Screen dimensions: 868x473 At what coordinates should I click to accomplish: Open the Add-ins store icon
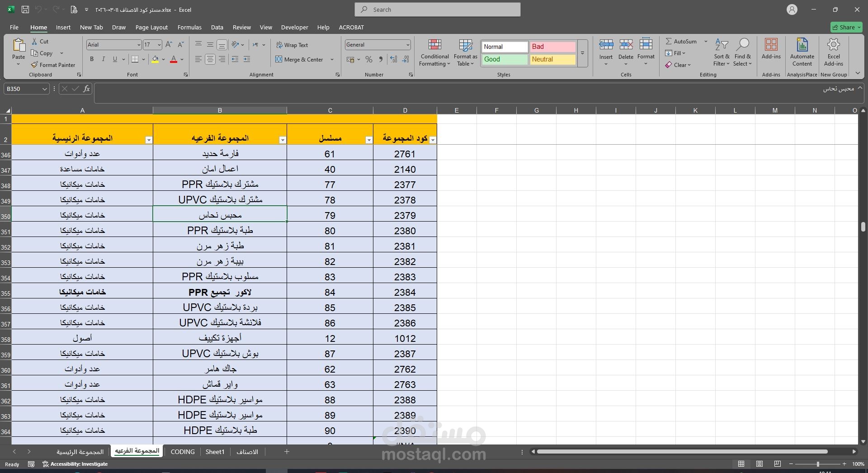pyautogui.click(x=771, y=45)
